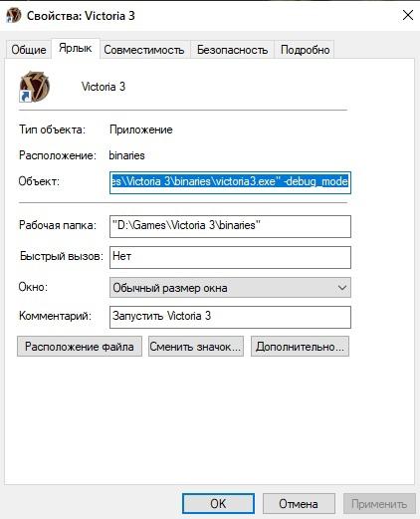Click the Расположение файла button
420x519 pixels.
click(80, 347)
